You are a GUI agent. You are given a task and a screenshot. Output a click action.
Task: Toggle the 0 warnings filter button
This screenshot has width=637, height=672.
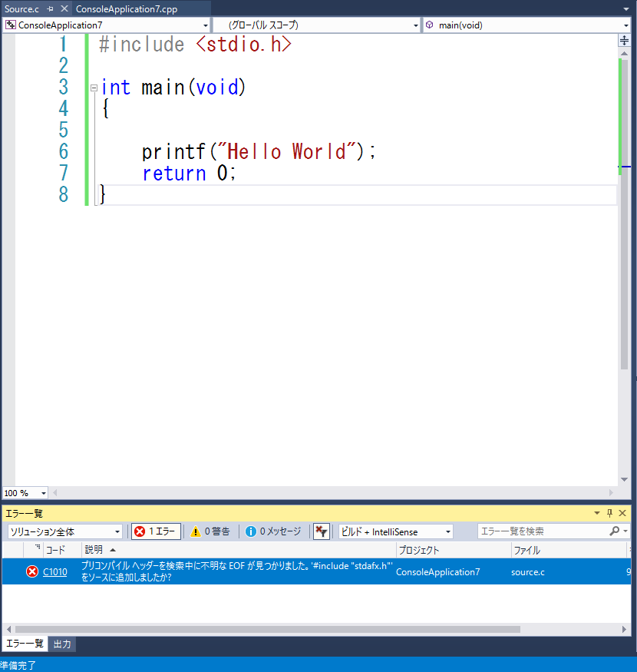[x=210, y=531]
